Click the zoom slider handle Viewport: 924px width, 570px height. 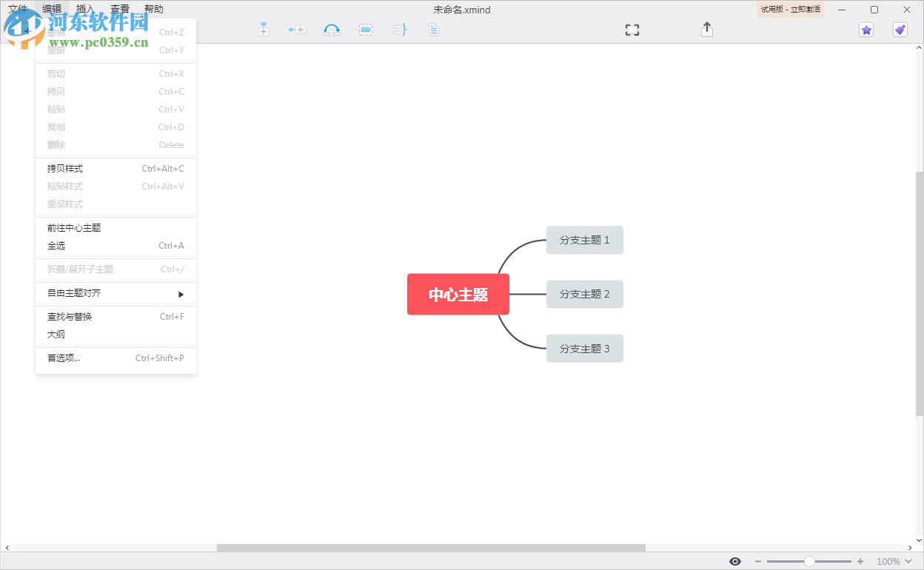809,561
